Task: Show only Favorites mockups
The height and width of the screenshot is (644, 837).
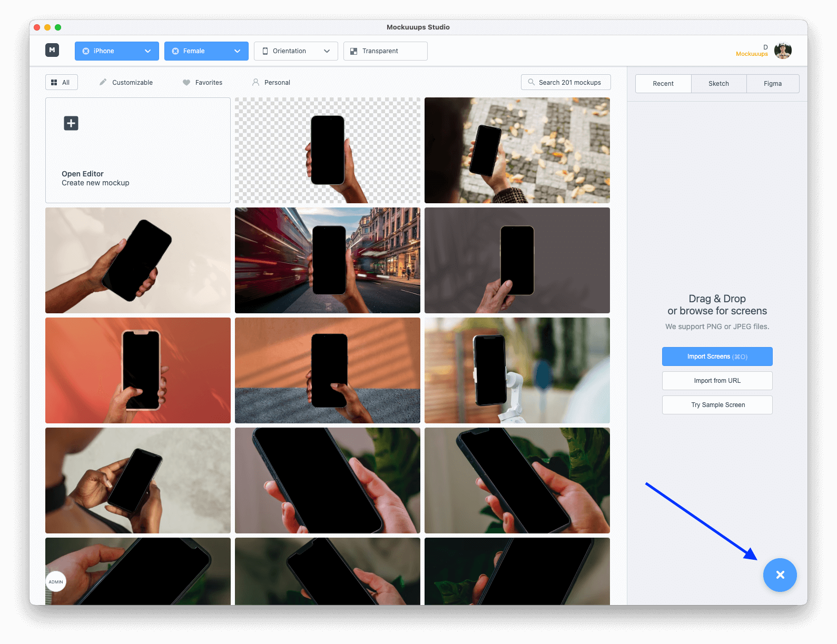Action: [x=202, y=83]
